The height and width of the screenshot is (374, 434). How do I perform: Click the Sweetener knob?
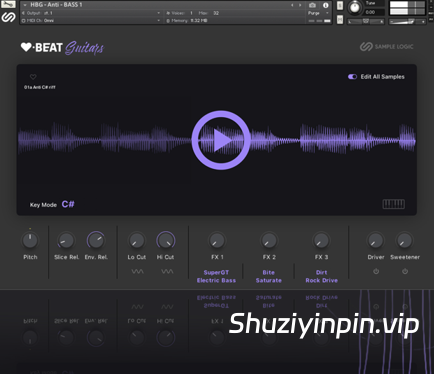[x=404, y=241]
